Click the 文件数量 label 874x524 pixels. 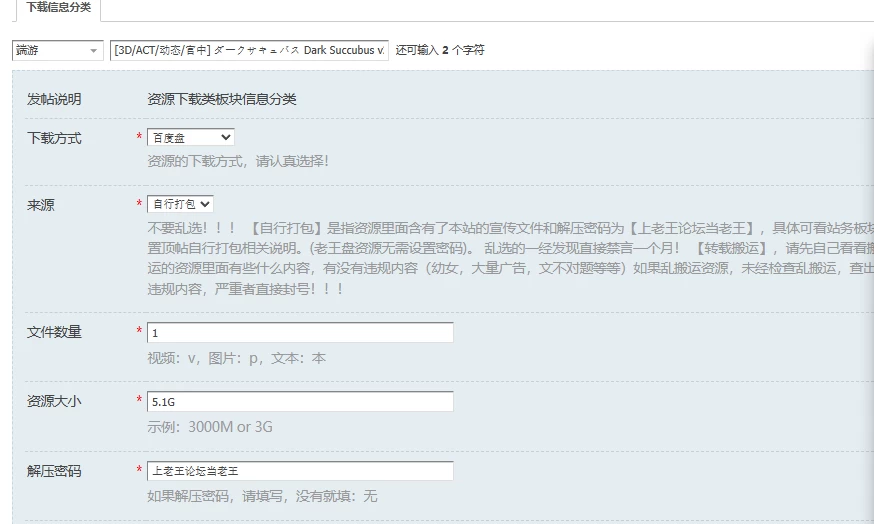pyautogui.click(x=54, y=332)
